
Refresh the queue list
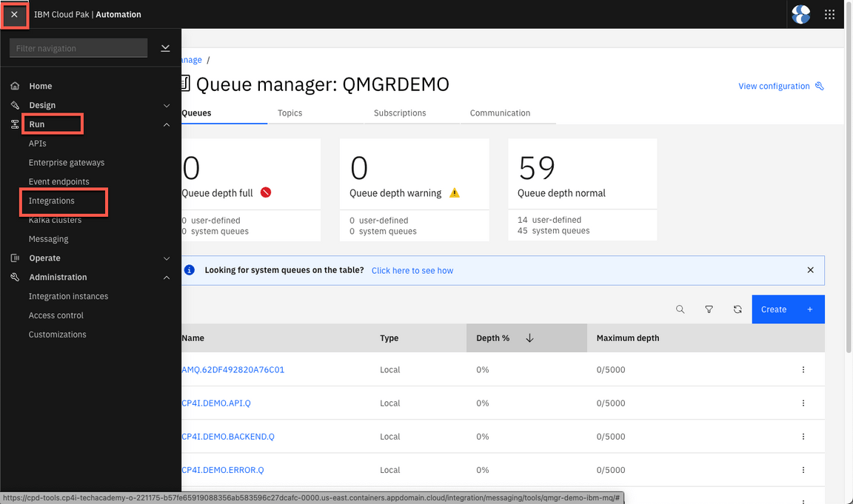[x=737, y=309]
